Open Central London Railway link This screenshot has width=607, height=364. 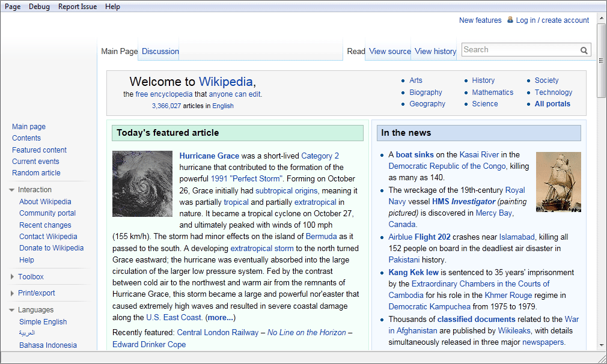tap(218, 333)
